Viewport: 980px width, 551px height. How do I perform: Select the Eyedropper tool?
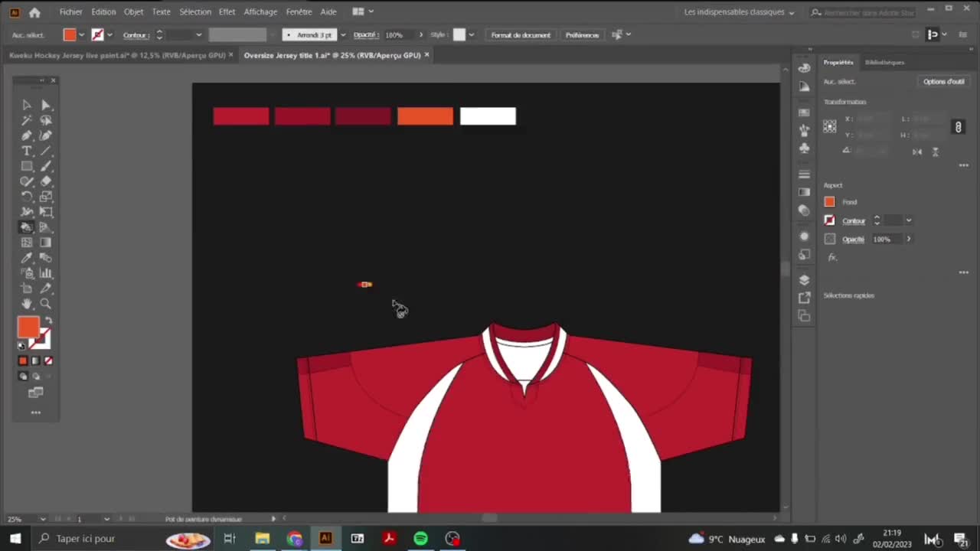(x=27, y=258)
